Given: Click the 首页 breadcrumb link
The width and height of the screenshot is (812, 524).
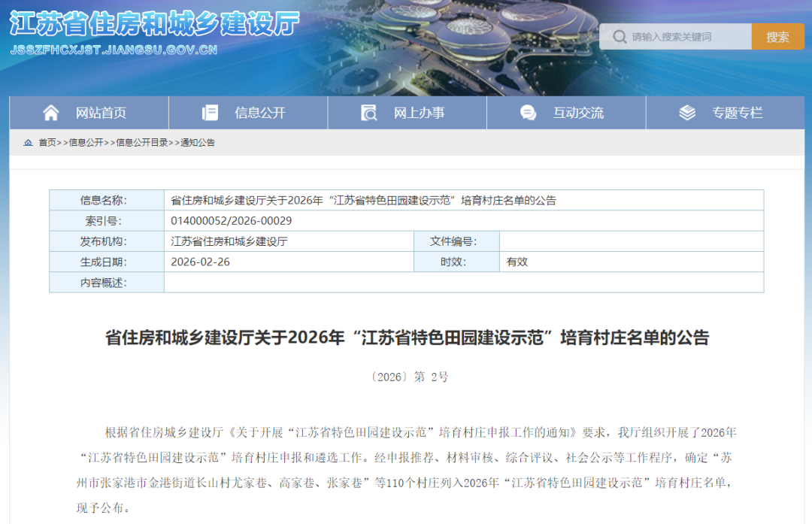Looking at the screenshot, I should click(x=47, y=142).
